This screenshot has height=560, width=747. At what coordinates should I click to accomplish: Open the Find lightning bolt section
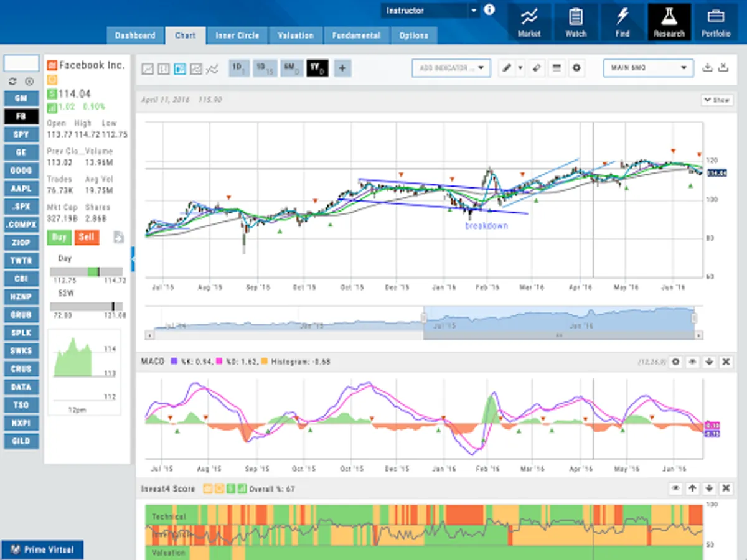coord(622,22)
